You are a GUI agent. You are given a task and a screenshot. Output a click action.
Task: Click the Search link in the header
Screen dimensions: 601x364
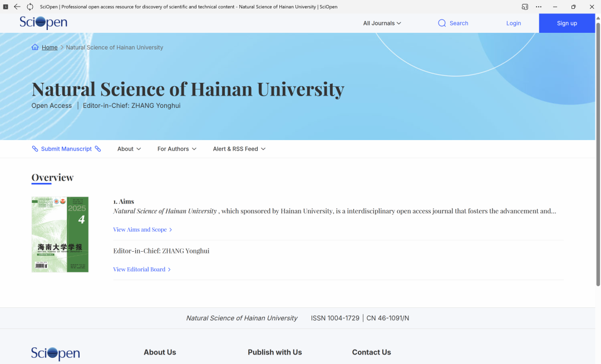459,23
